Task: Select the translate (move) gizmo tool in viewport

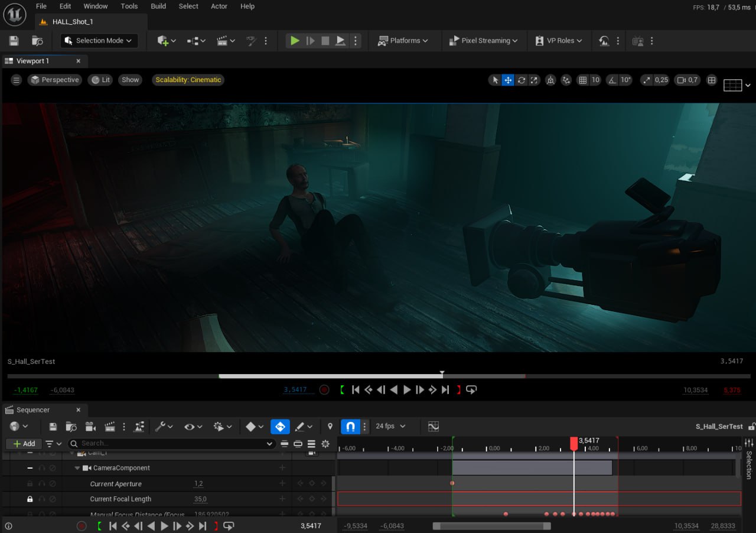Action: (x=508, y=80)
